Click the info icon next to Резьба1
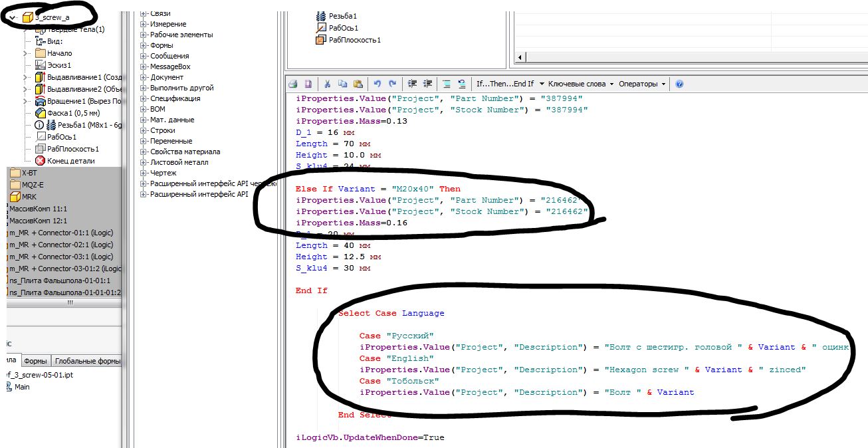 [40, 126]
